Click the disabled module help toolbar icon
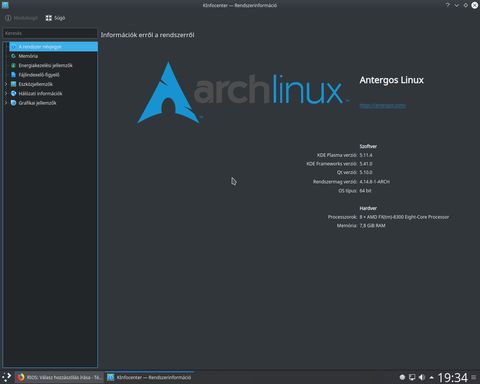The image size is (480, 384). point(8,18)
